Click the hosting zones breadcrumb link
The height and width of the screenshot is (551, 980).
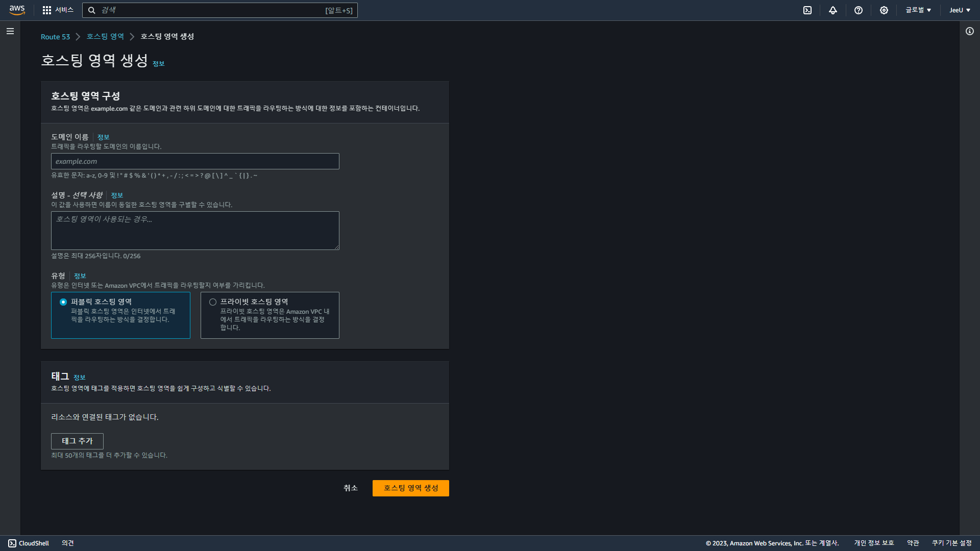[105, 37]
